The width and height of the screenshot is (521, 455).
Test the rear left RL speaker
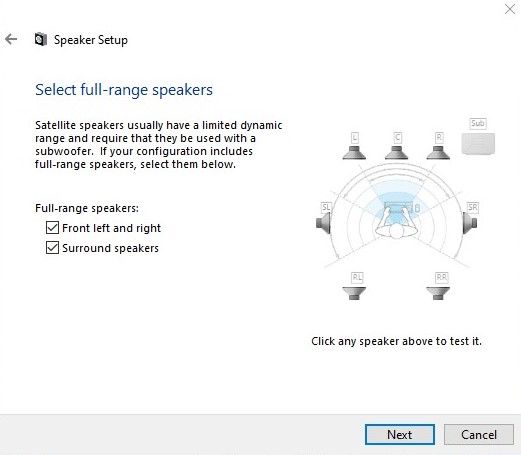pos(354,293)
